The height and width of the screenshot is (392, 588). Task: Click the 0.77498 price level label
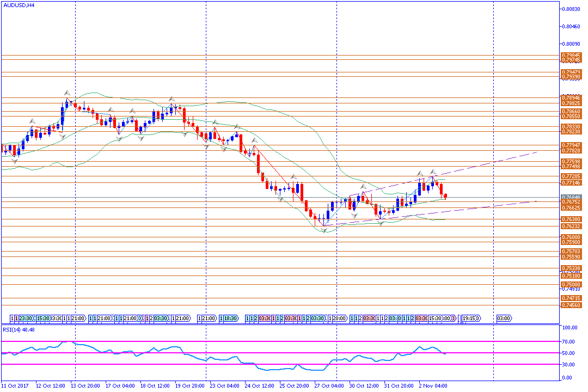point(571,166)
